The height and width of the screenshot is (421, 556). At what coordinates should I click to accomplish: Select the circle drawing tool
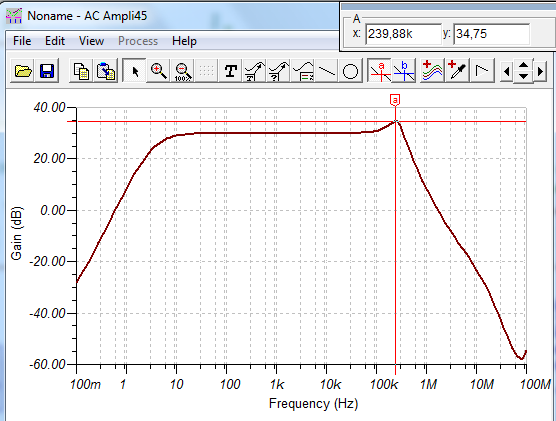pos(350,71)
